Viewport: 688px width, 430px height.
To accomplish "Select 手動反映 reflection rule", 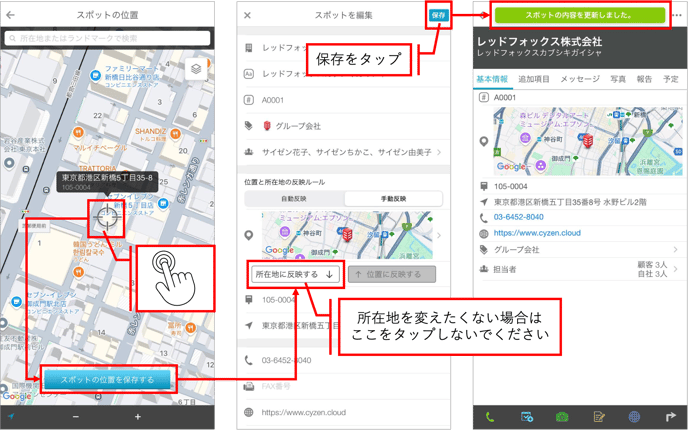I will click(x=393, y=199).
